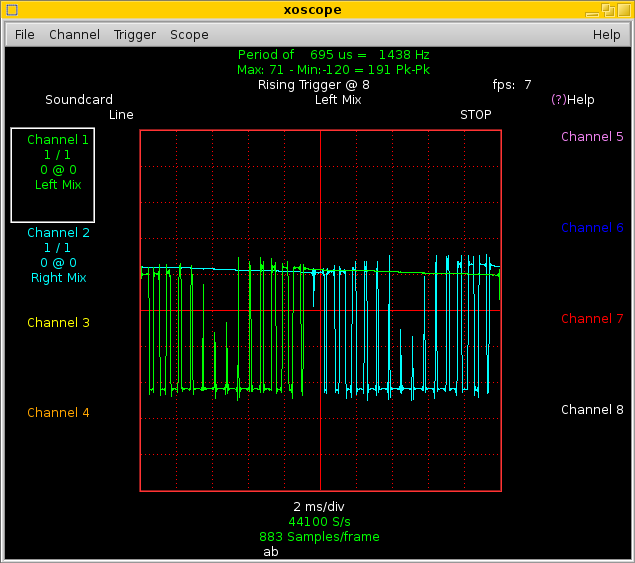Click the Left Mix label under Channel 1
This screenshot has height=563, width=635.
click(58, 185)
